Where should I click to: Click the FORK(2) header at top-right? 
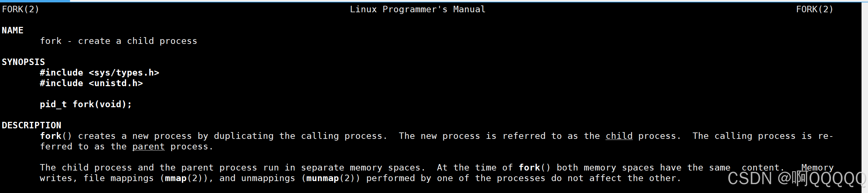pos(814,9)
